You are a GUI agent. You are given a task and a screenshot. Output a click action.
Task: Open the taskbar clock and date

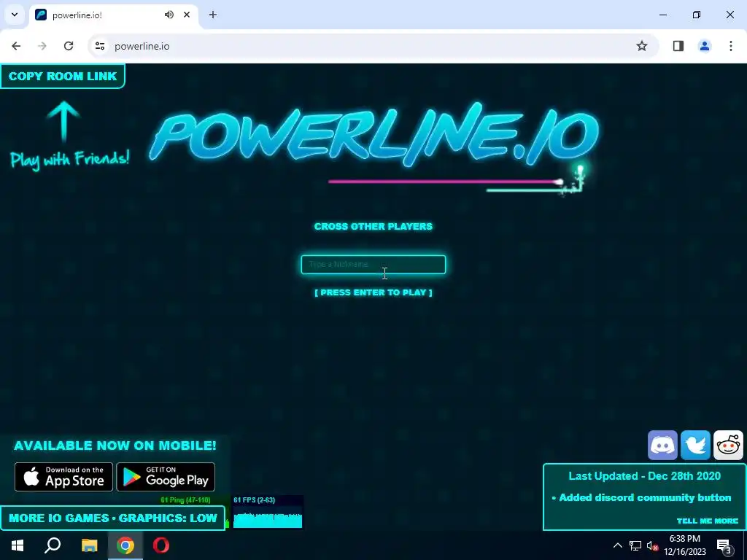684,545
